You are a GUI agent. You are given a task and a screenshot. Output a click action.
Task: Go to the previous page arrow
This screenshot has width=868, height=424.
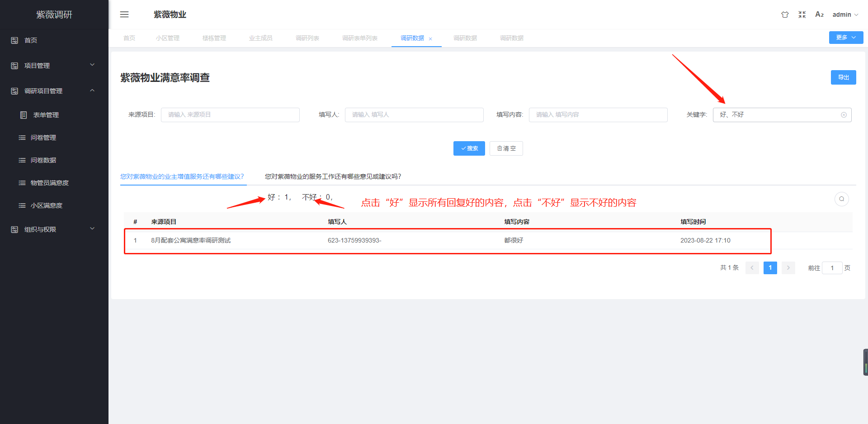[x=752, y=268]
